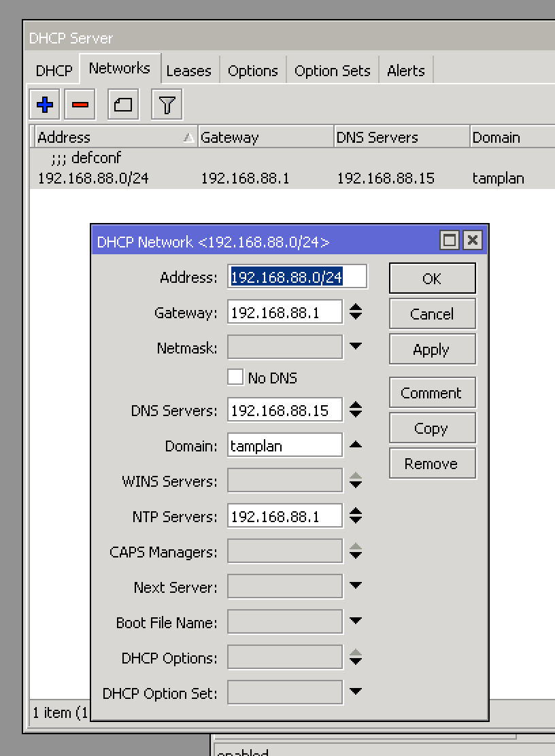The image size is (555, 756).
Task: Sort by the Address column header
Action: 116,137
